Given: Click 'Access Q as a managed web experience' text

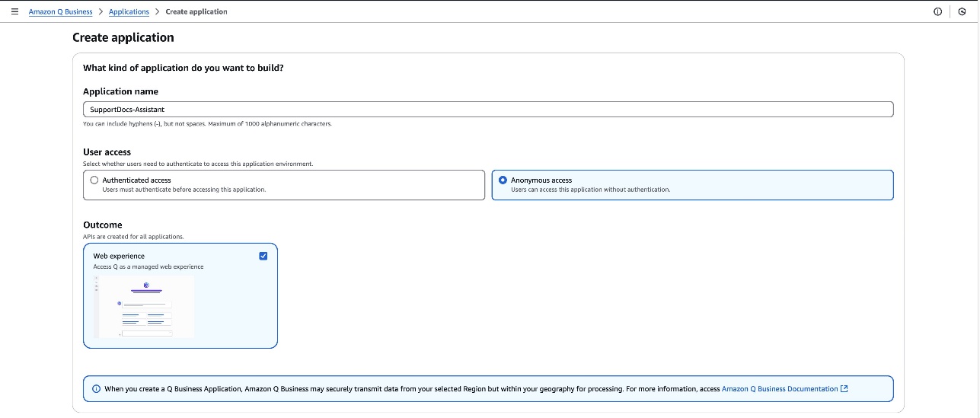Looking at the screenshot, I should (148, 266).
